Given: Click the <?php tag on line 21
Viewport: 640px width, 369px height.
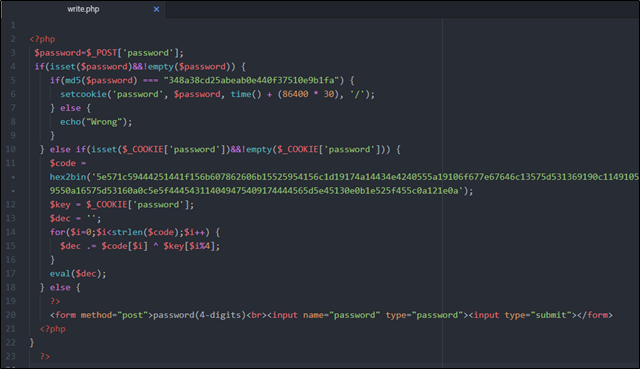Looking at the screenshot, I should coord(53,329).
